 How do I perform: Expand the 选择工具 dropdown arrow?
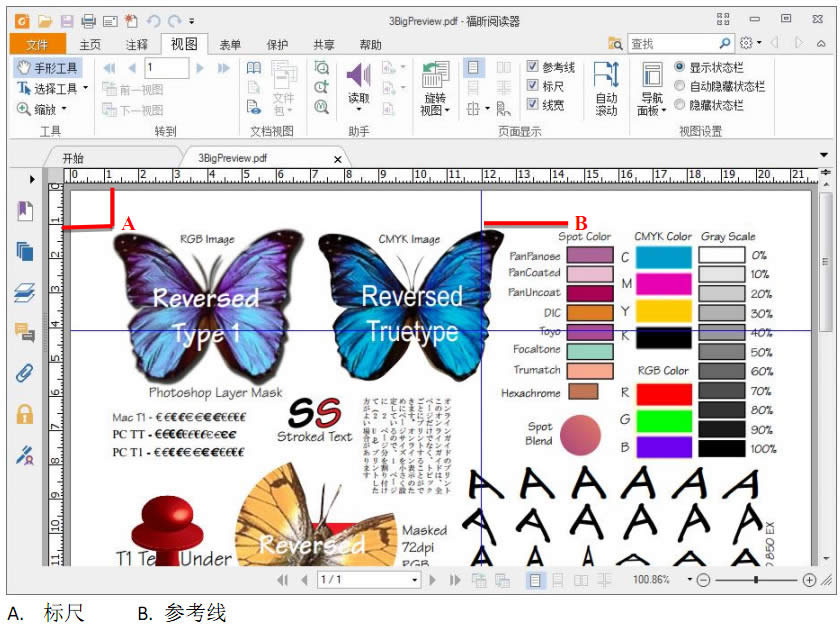(86, 88)
